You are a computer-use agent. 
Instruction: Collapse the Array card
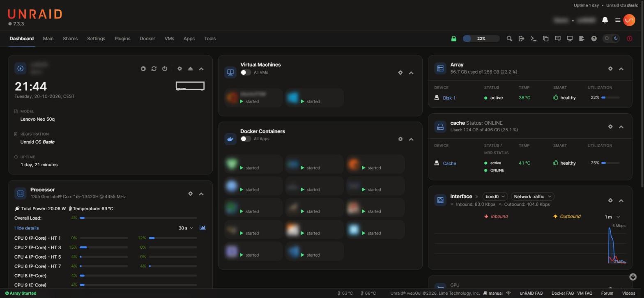tap(621, 69)
